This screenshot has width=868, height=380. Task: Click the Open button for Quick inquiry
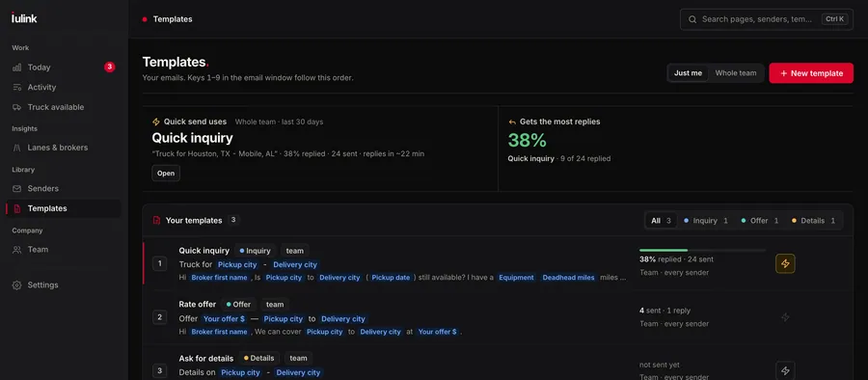[166, 173]
